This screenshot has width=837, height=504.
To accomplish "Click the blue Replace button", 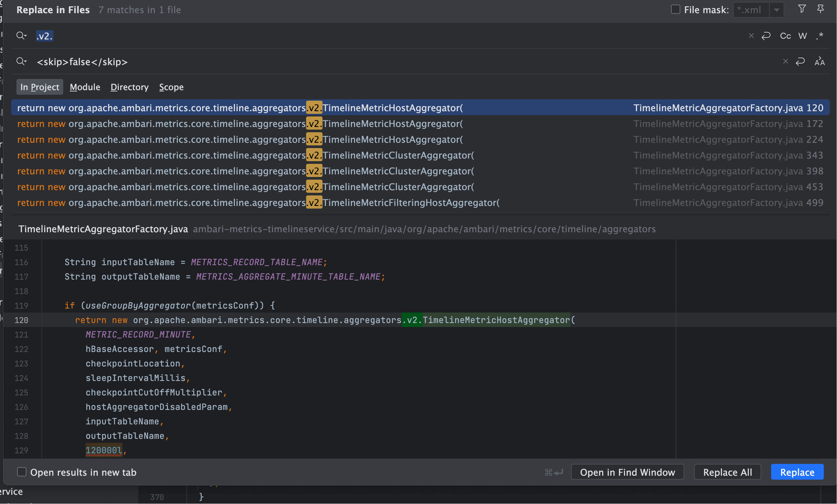I will coord(797,472).
